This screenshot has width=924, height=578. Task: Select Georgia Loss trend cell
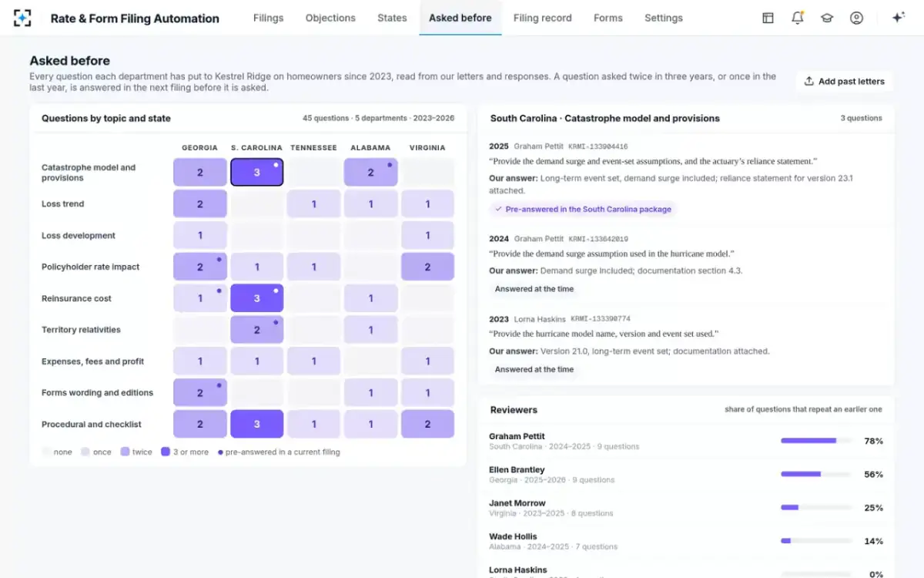pyautogui.click(x=200, y=204)
